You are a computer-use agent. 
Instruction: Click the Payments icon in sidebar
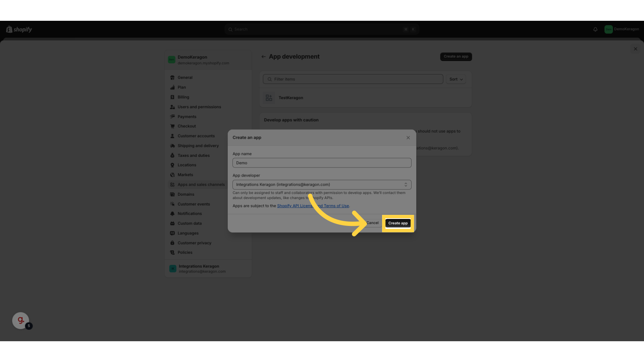(x=172, y=117)
